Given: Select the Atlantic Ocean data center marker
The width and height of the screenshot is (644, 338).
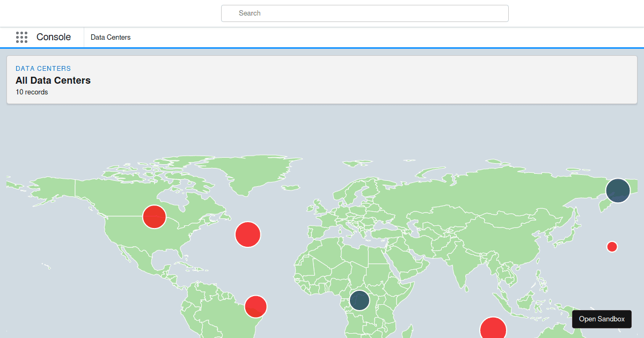Looking at the screenshot, I should [247, 234].
